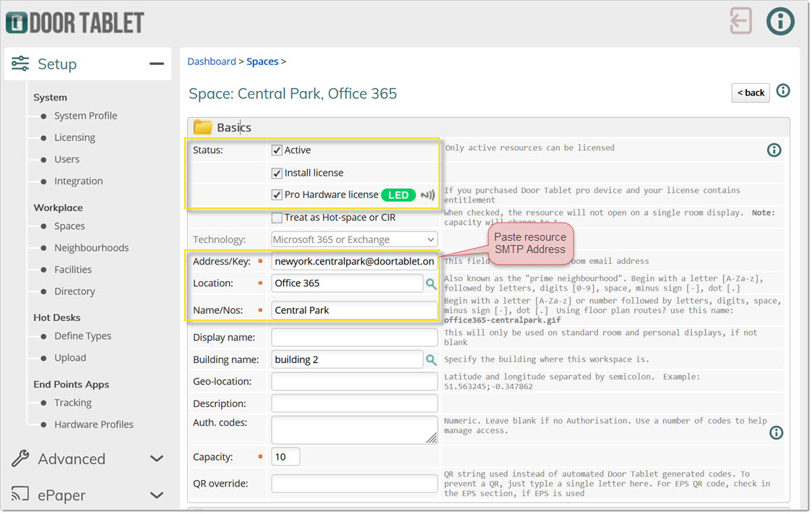Open Integration in sidebar
The height and width of the screenshot is (514, 812).
coord(79,181)
